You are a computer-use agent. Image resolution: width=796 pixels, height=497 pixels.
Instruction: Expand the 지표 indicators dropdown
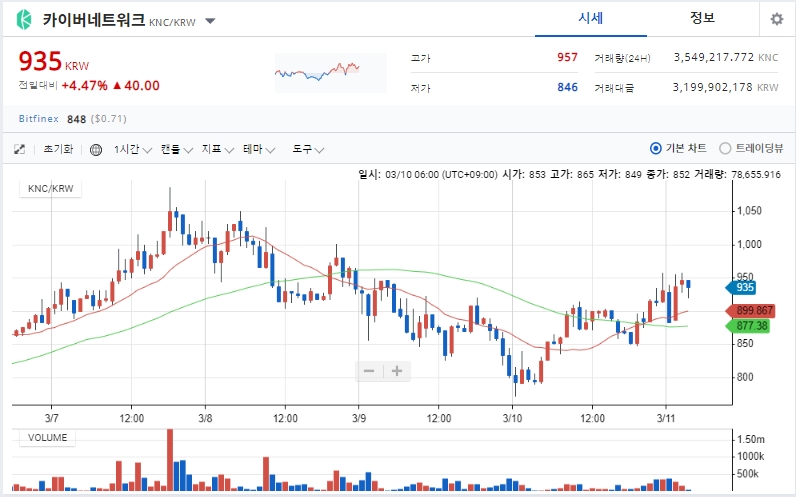[217, 149]
